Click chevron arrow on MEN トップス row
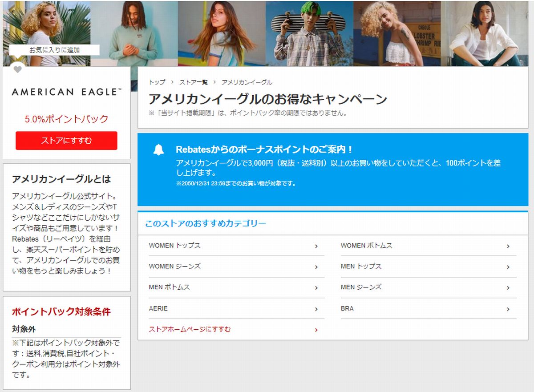The image size is (534, 392). [508, 267]
